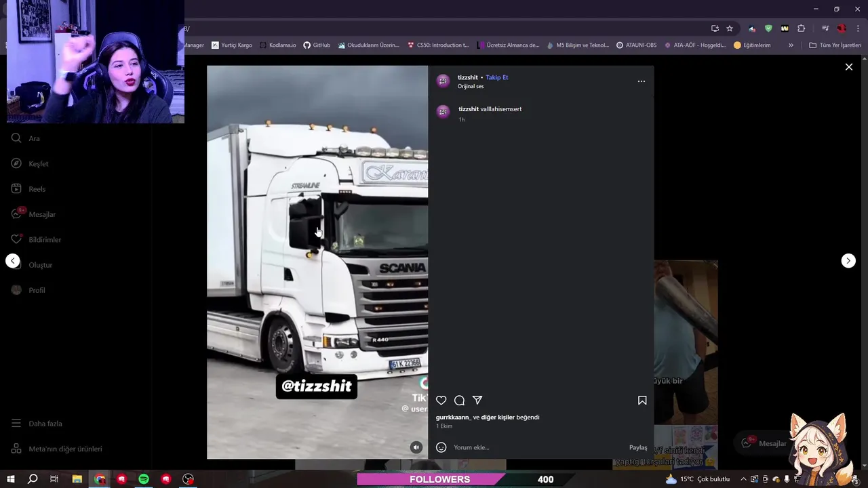Open Eğitimlerim bookmark
Image resolution: width=868 pixels, height=488 pixels.
click(x=752, y=45)
